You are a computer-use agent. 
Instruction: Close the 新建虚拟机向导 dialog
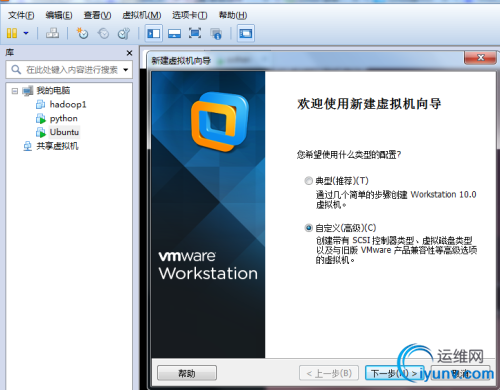480,58
